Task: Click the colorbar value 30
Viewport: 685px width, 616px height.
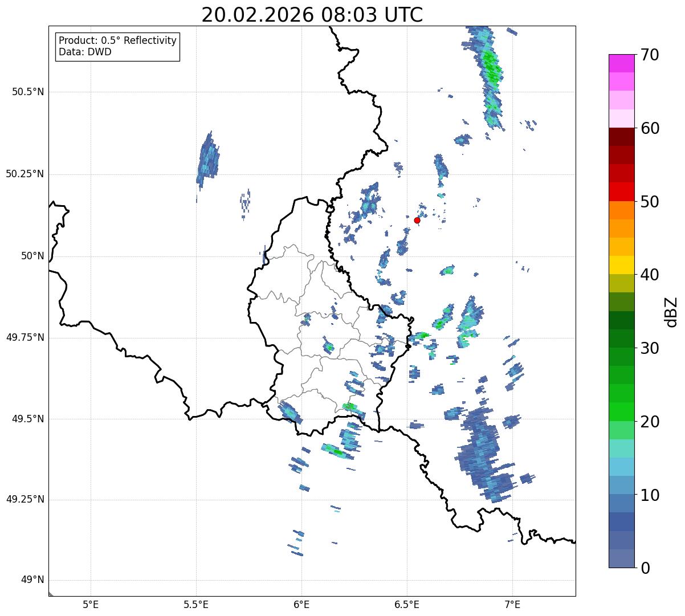Action: click(x=650, y=348)
